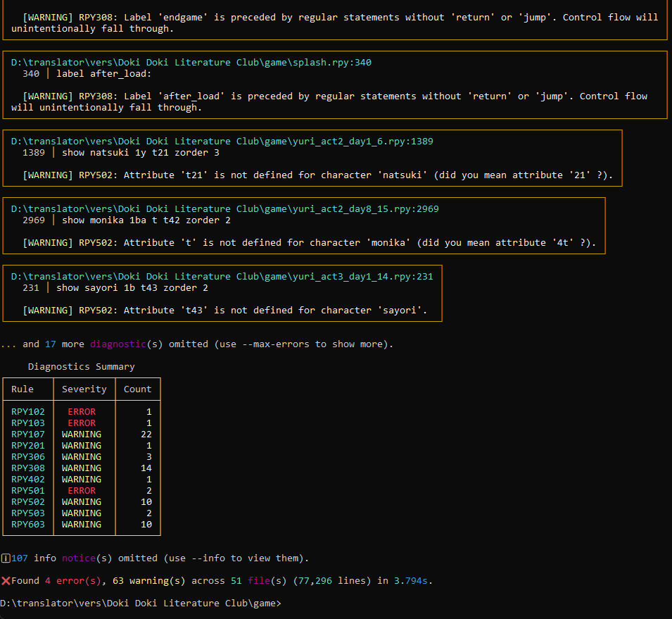The image size is (672, 619).
Task: Click the code line "label after_load:"
Action: click(x=103, y=74)
